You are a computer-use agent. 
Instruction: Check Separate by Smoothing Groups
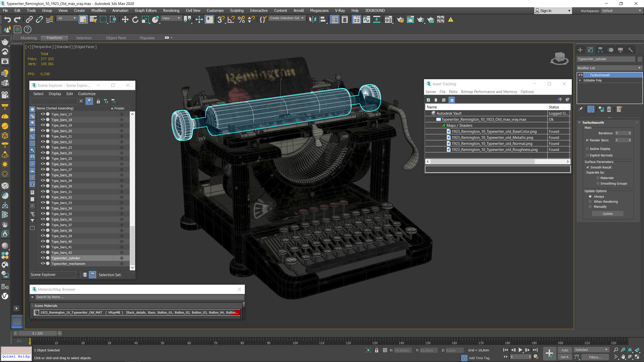tap(598, 183)
